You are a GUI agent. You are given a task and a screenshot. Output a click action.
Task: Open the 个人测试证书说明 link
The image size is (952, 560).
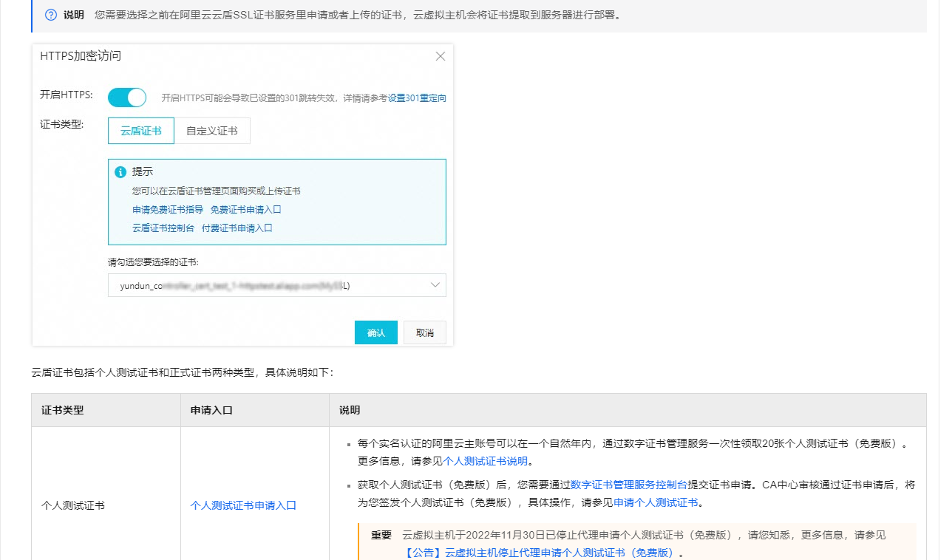click(486, 461)
